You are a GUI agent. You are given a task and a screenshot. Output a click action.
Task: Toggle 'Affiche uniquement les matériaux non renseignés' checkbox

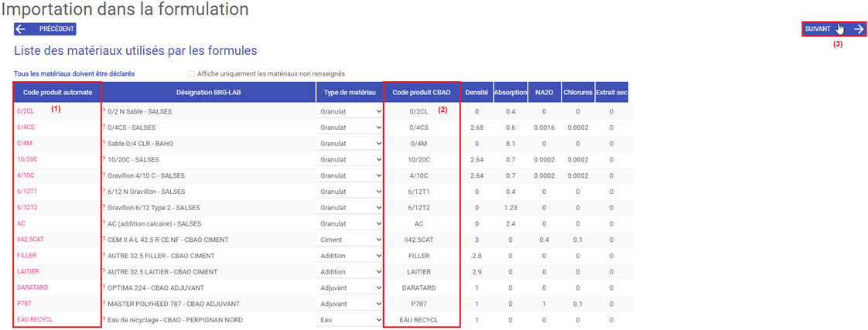point(192,73)
